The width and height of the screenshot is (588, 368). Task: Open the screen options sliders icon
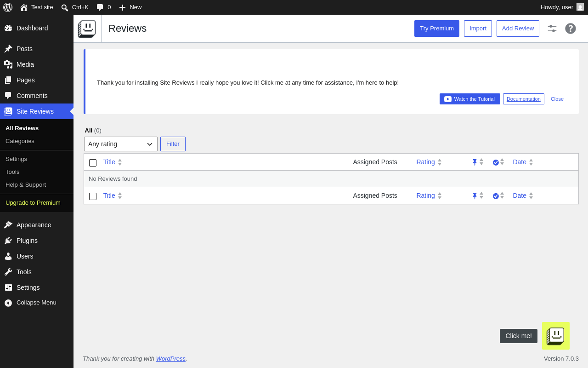tap(552, 29)
